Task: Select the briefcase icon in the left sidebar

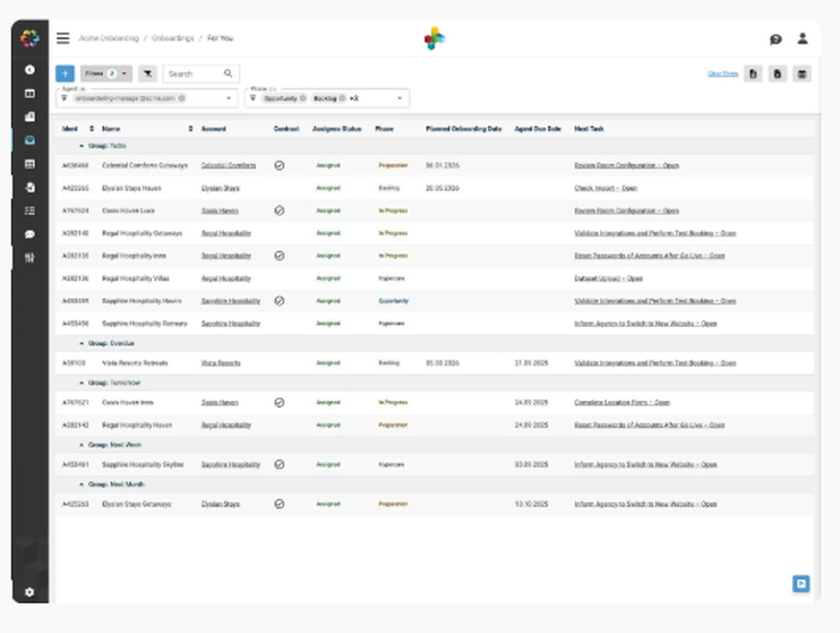Action: (29, 115)
